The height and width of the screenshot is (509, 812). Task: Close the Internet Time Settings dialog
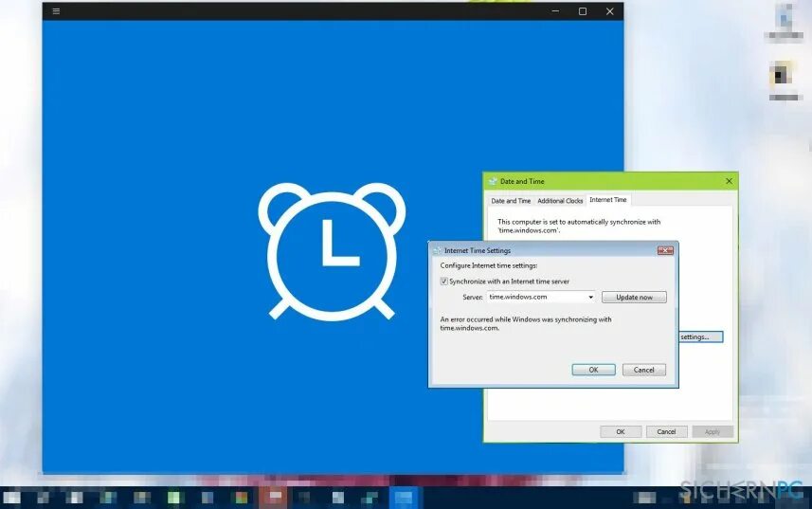(665, 250)
